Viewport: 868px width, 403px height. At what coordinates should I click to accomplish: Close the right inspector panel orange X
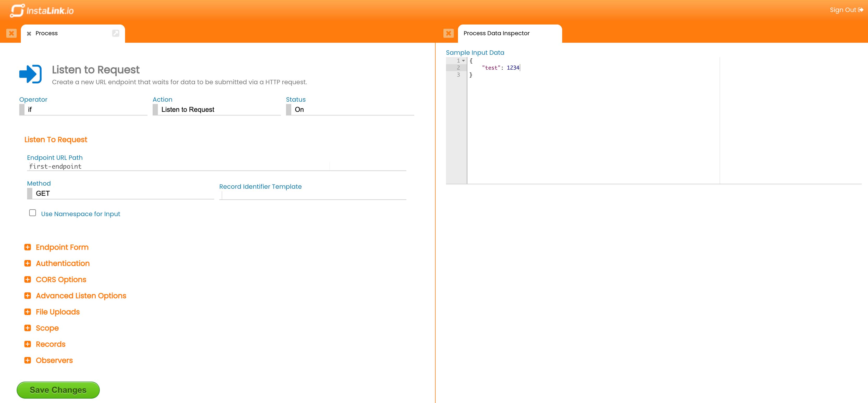(449, 33)
